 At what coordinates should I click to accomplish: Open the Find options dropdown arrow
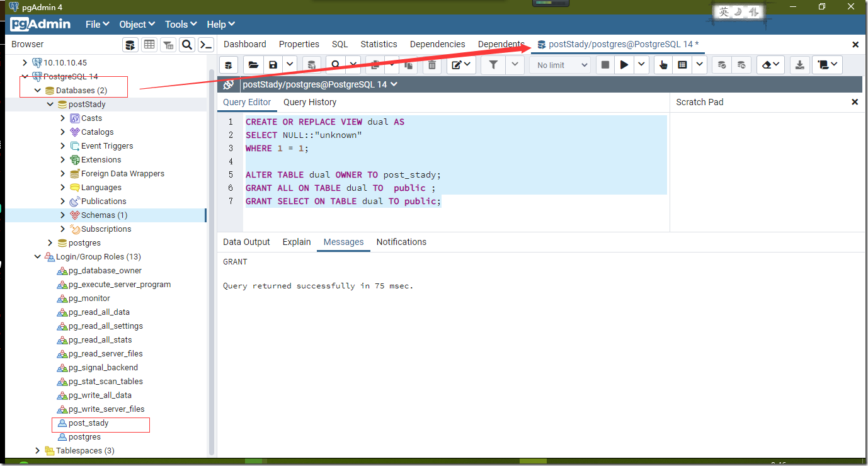tap(353, 65)
